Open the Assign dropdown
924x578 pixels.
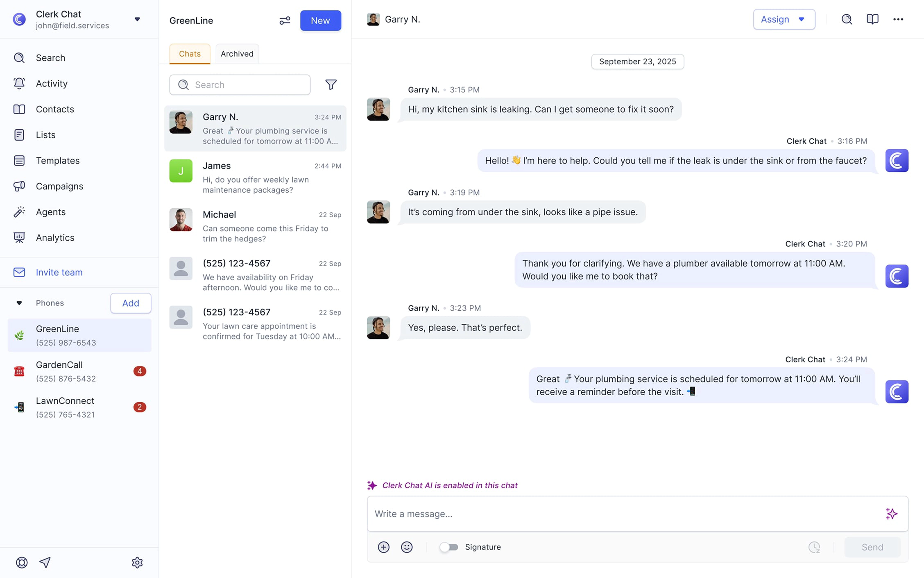coord(784,19)
